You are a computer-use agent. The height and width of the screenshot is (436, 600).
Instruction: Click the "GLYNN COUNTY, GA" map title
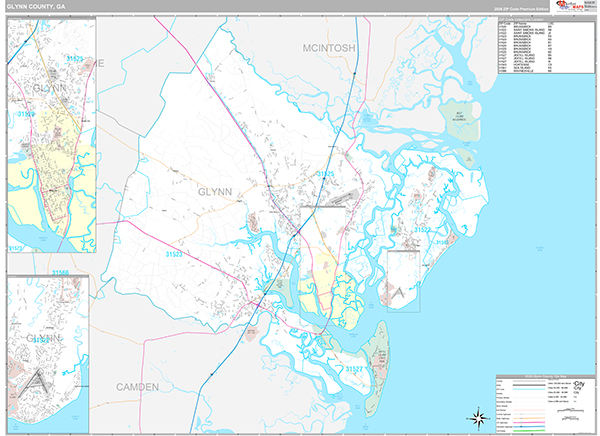tap(36, 7)
